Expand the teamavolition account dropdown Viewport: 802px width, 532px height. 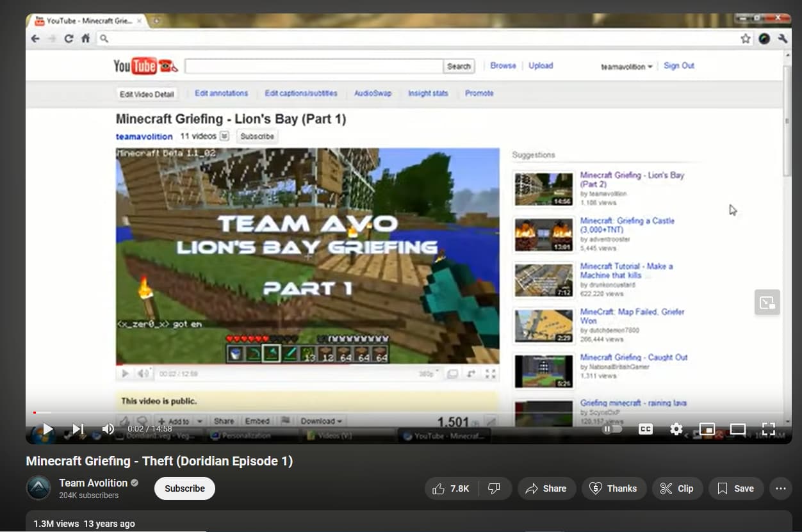(626, 67)
